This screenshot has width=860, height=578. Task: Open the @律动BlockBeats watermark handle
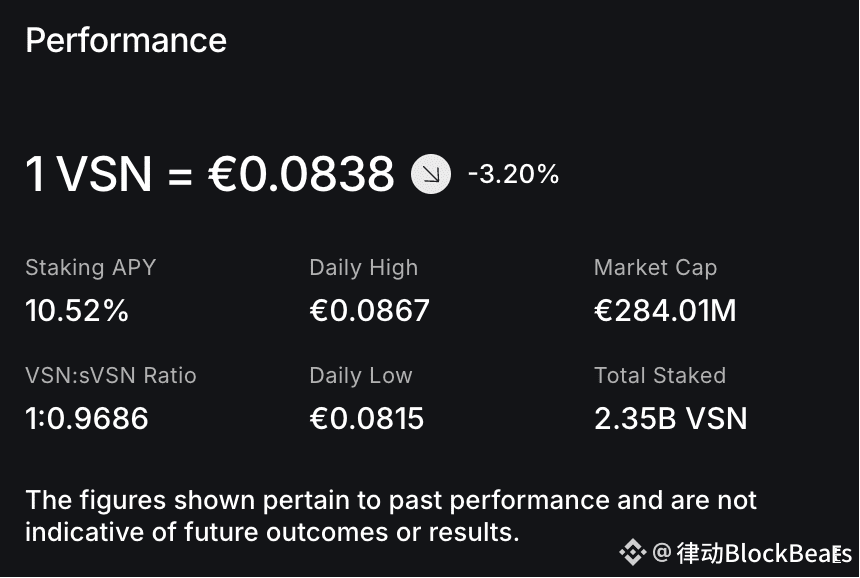[752, 553]
